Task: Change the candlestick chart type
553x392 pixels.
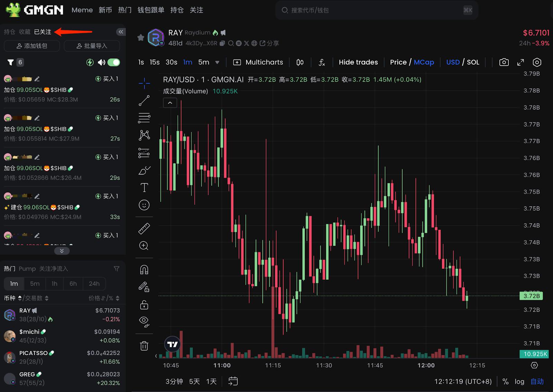Action: click(x=300, y=62)
